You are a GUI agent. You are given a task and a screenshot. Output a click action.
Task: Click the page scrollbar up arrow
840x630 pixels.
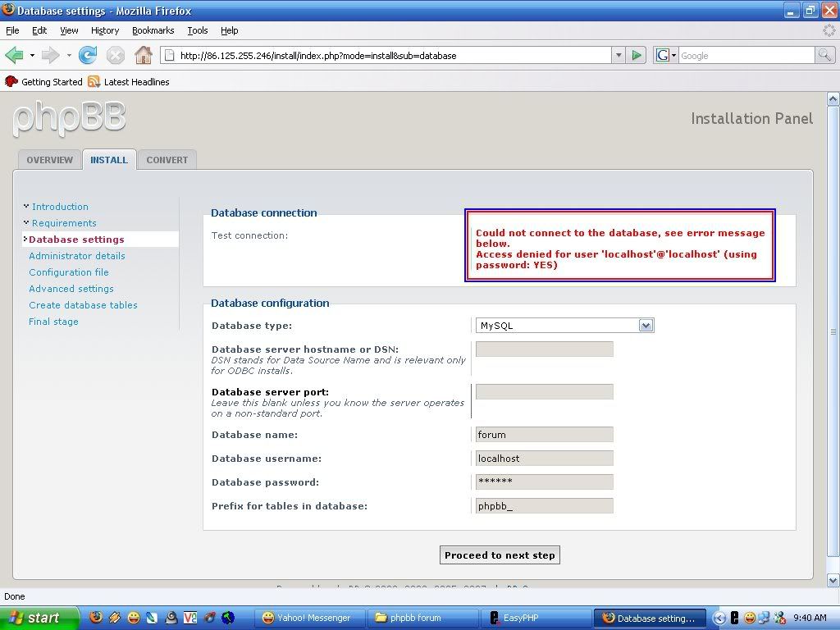pos(833,99)
